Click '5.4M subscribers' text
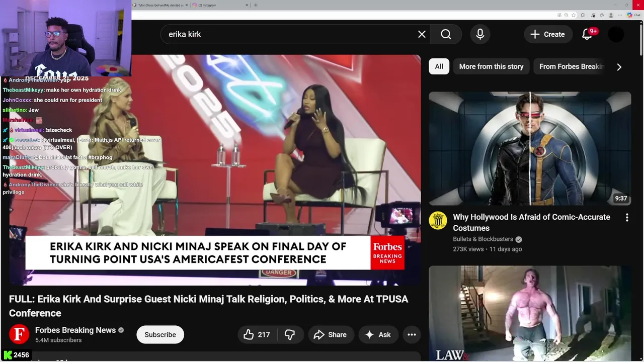This screenshot has width=644, height=362. point(58,340)
